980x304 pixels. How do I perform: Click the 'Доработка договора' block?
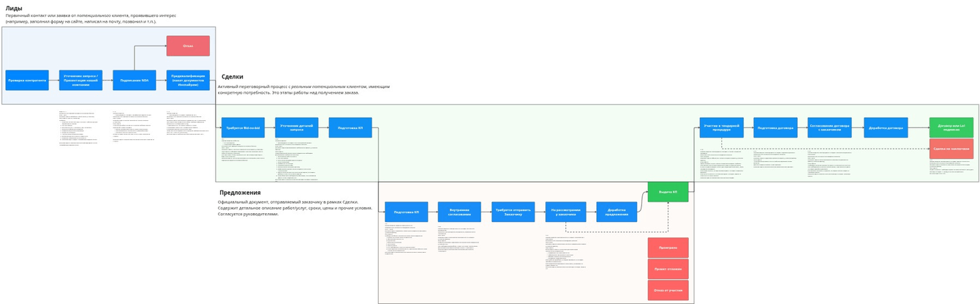point(886,127)
